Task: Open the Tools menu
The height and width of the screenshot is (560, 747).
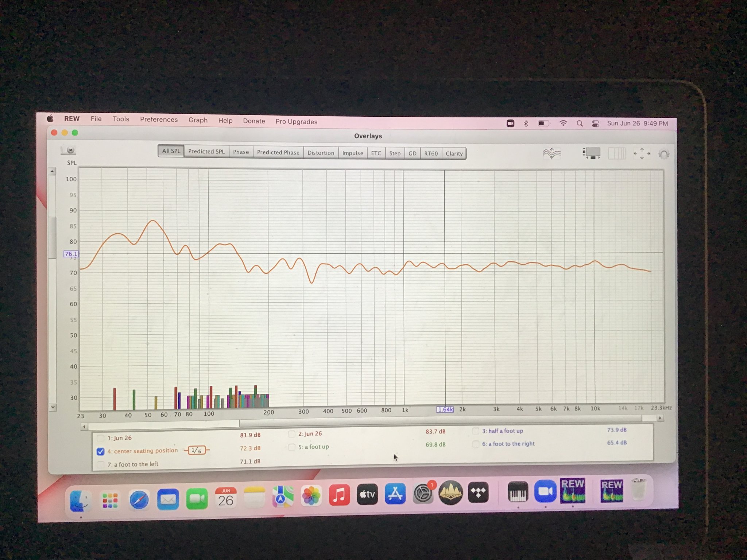Action: point(121,119)
